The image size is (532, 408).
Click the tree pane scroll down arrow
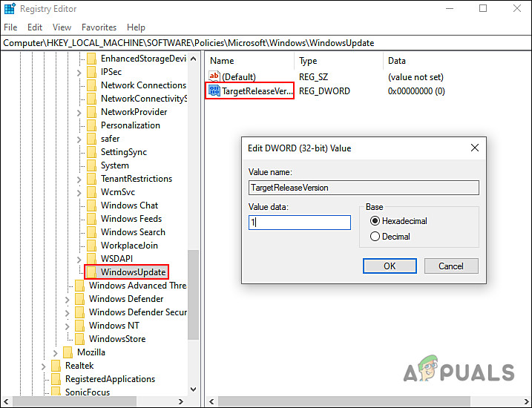click(x=194, y=389)
